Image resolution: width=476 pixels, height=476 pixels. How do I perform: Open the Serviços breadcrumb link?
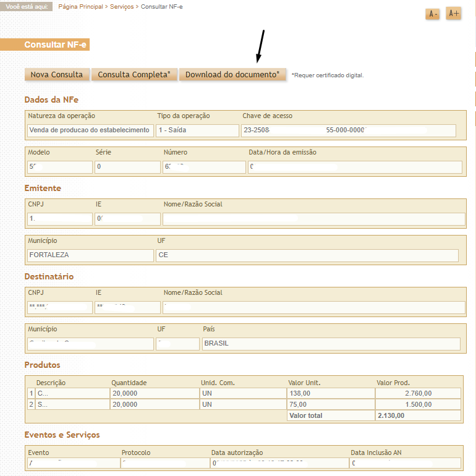tap(121, 6)
